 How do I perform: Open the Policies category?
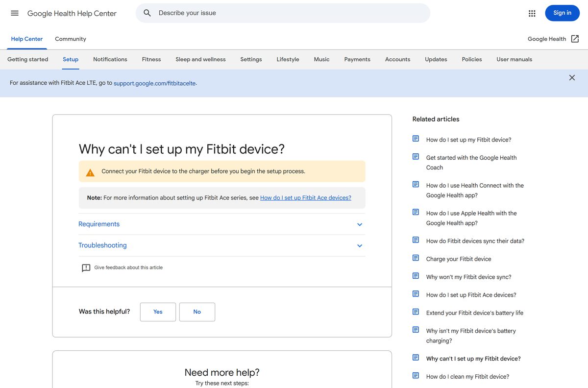coord(472,59)
